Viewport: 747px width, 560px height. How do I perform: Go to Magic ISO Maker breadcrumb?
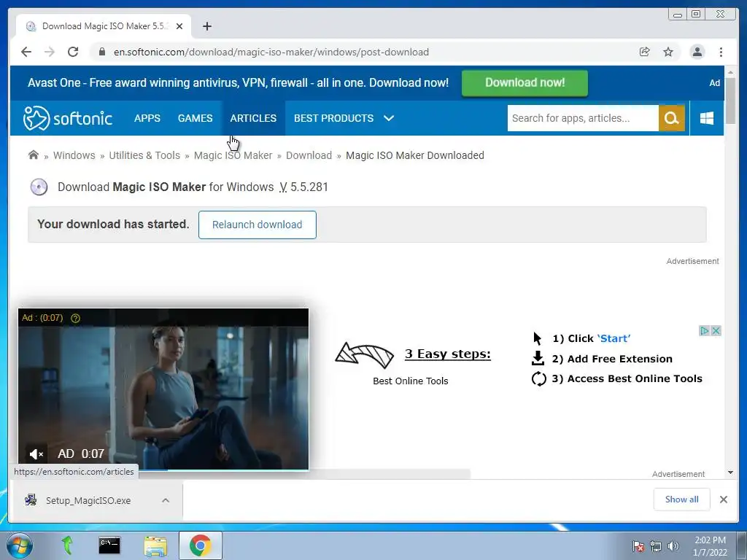(233, 155)
